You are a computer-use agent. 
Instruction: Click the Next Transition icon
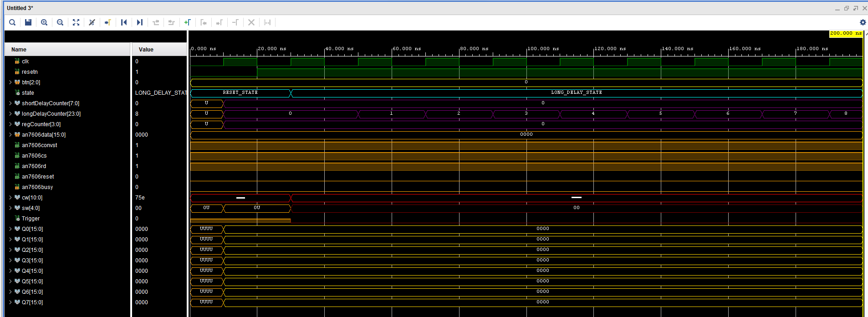pyautogui.click(x=172, y=22)
